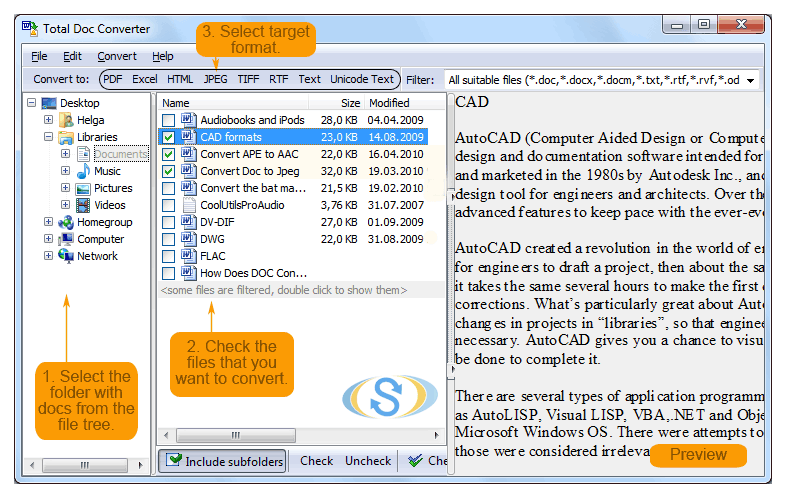Expand the Videos tree node
The width and height of the screenshot is (786, 498).
(x=66, y=205)
